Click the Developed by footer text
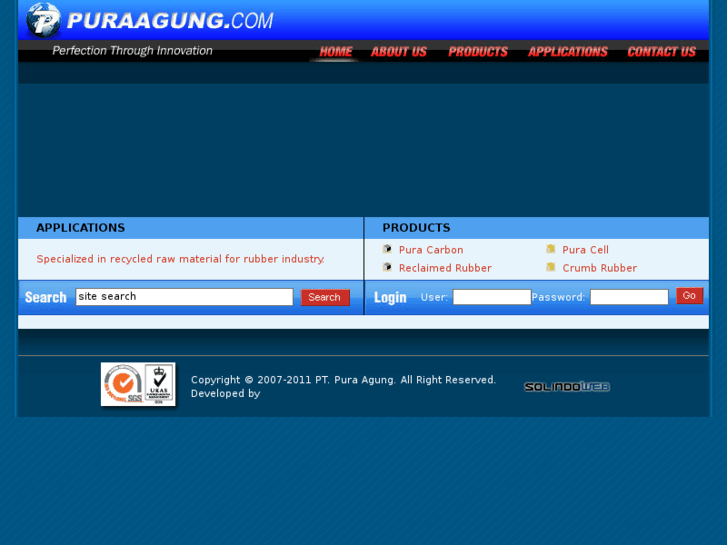This screenshot has width=727, height=545. [225, 393]
